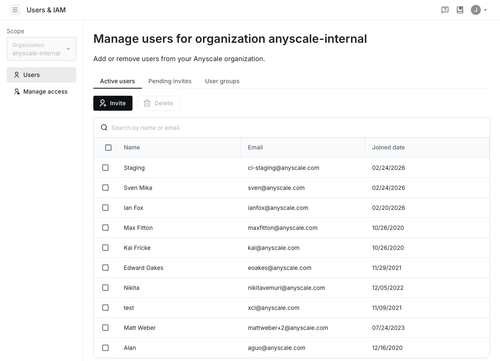
Task: Switch to the User groups tab
Action: 222,81
